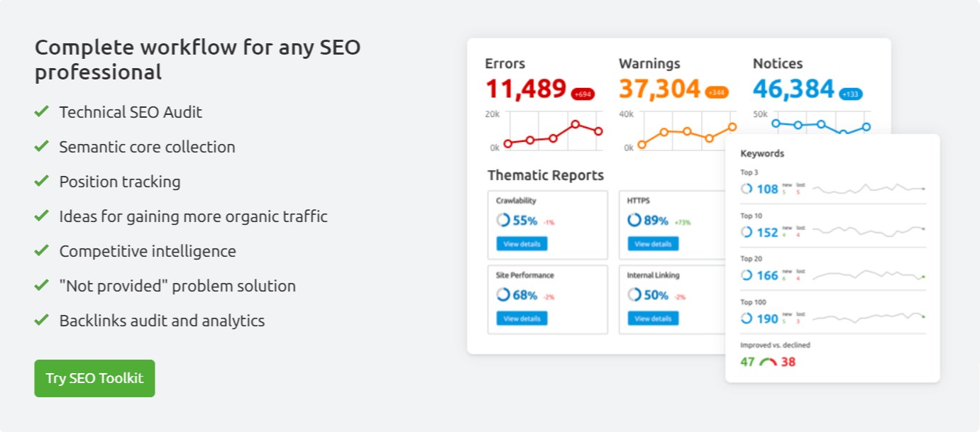Click the orange +344 warnings badge
The height and width of the screenshot is (432, 980).
coord(717,93)
